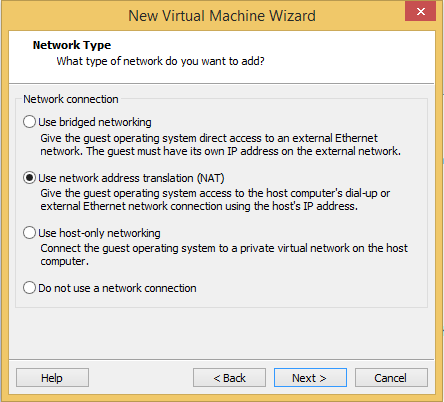The height and width of the screenshot is (402, 444).
Task: Click the 'New Virtual Machine Wizard' title bar
Action: 222,16
